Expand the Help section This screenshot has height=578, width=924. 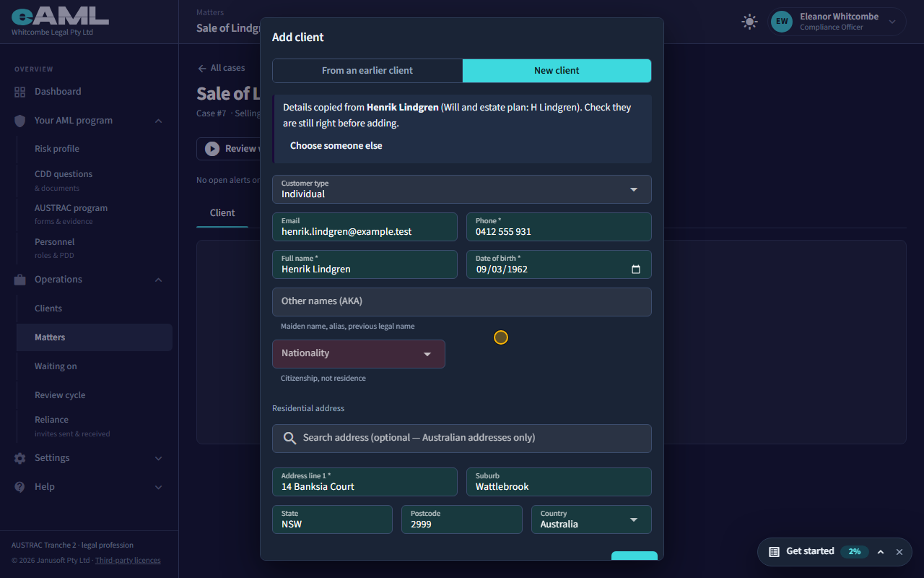[158, 487]
